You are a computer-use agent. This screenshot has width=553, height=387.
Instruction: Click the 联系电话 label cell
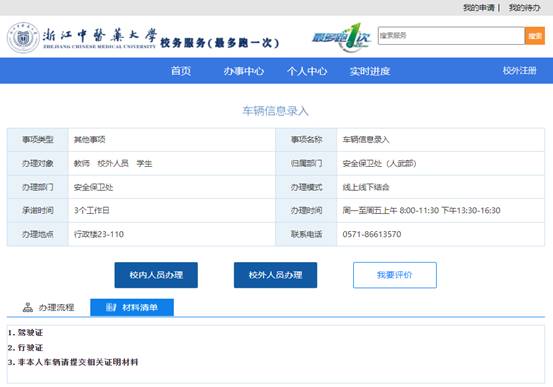306,234
